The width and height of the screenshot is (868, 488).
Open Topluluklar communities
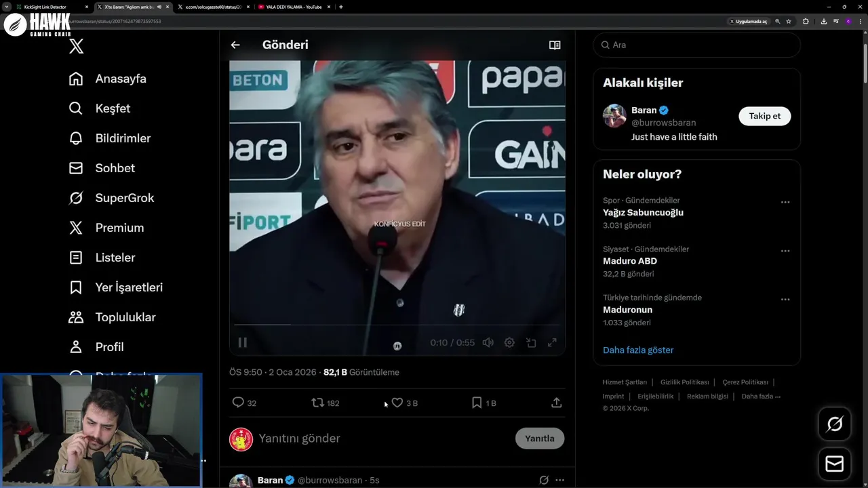pos(112,317)
